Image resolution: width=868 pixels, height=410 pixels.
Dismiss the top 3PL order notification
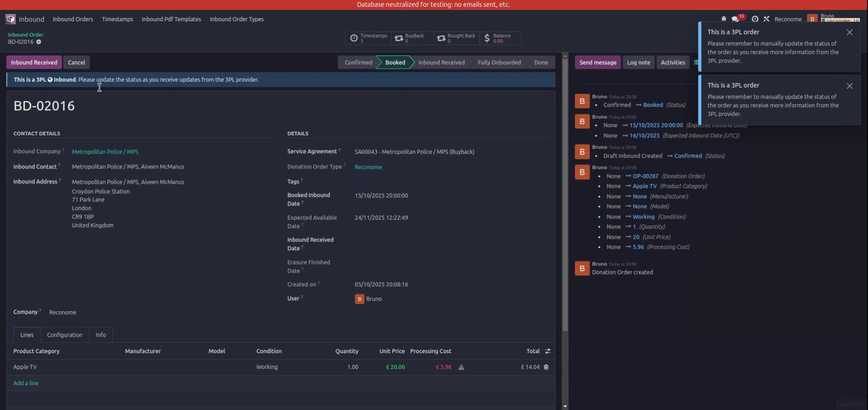tap(849, 32)
